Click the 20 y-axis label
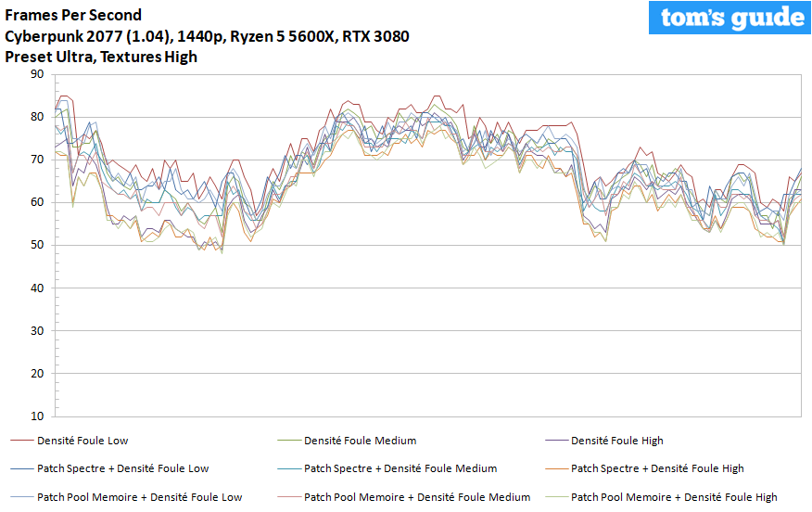 point(37,373)
